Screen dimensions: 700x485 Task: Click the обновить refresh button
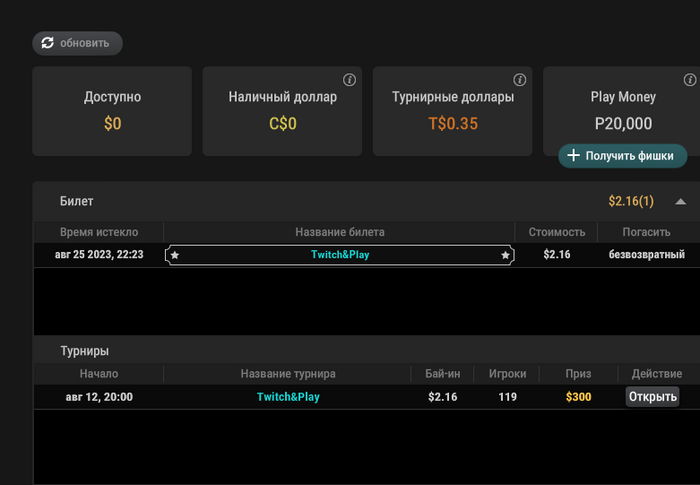tap(77, 43)
